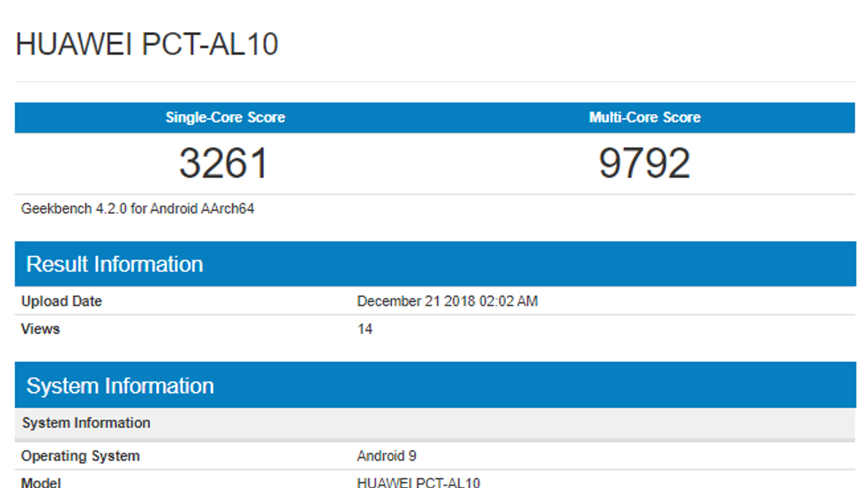
Task: Click the Result Information section header
Action: click(x=114, y=265)
